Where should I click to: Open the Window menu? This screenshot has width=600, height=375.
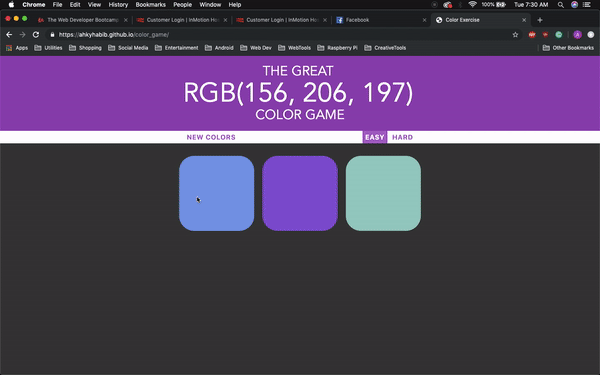coord(210,5)
